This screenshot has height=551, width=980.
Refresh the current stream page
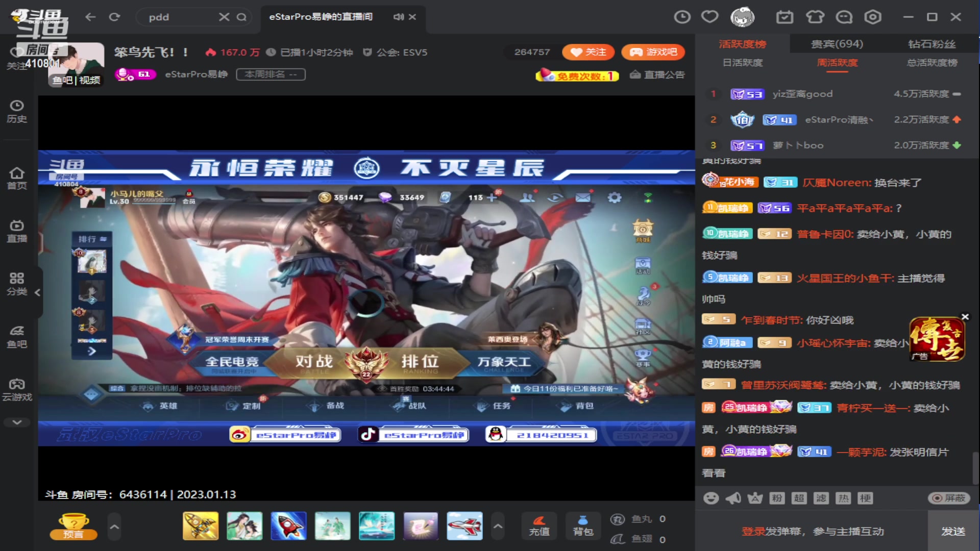(x=114, y=17)
